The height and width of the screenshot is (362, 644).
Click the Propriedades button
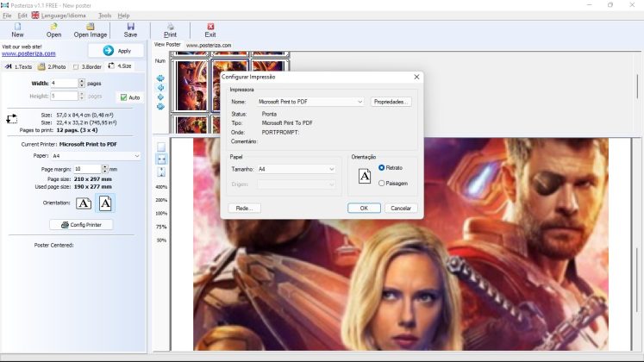tap(391, 102)
